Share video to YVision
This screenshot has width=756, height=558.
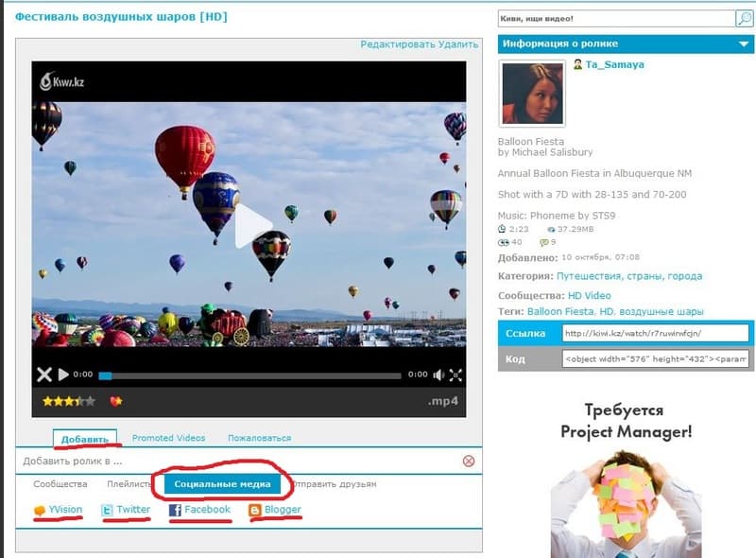click(x=59, y=510)
